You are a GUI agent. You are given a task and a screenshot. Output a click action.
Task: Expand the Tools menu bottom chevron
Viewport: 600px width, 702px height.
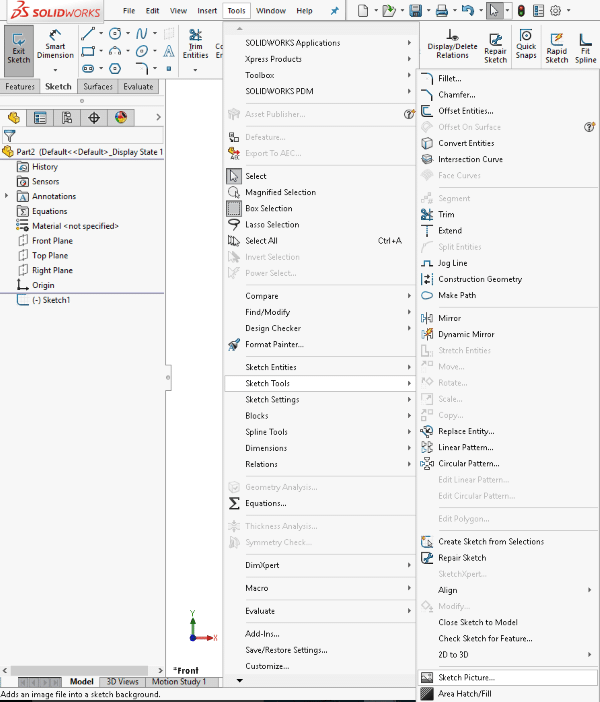tap(240, 681)
